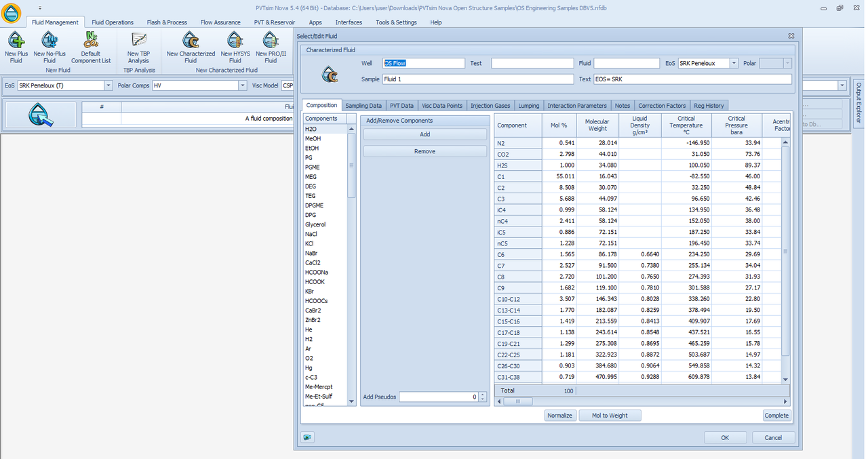Open the PVT & Reservoir ribbon tab
The height and width of the screenshot is (459, 868).
pyautogui.click(x=275, y=22)
